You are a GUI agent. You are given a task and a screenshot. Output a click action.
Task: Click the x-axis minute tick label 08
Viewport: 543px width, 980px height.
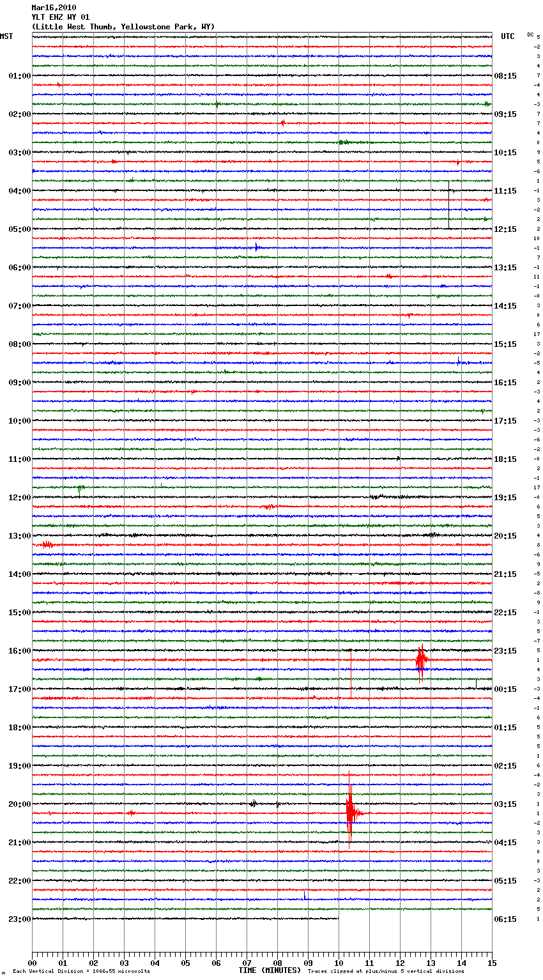coord(277,963)
